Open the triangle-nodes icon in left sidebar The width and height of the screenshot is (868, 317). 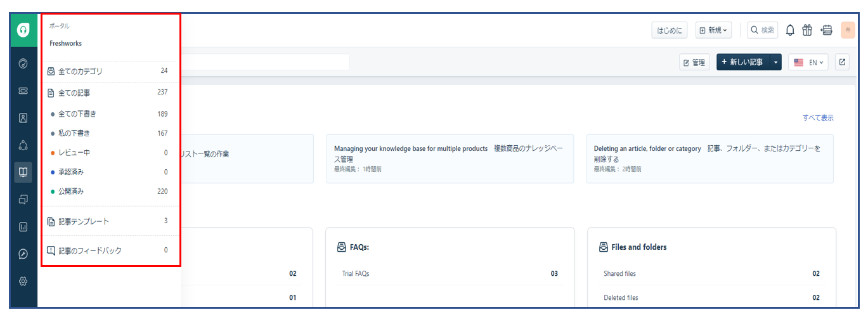pyautogui.click(x=23, y=145)
